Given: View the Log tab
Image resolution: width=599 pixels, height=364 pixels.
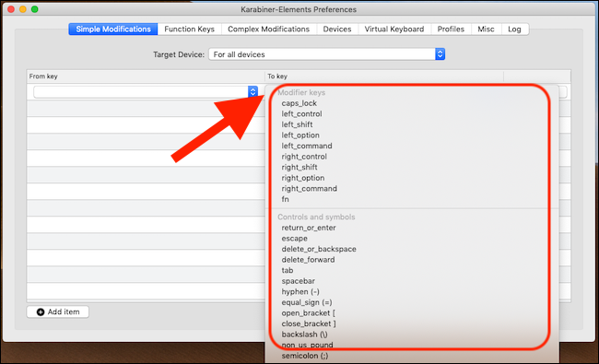Looking at the screenshot, I should pos(514,29).
